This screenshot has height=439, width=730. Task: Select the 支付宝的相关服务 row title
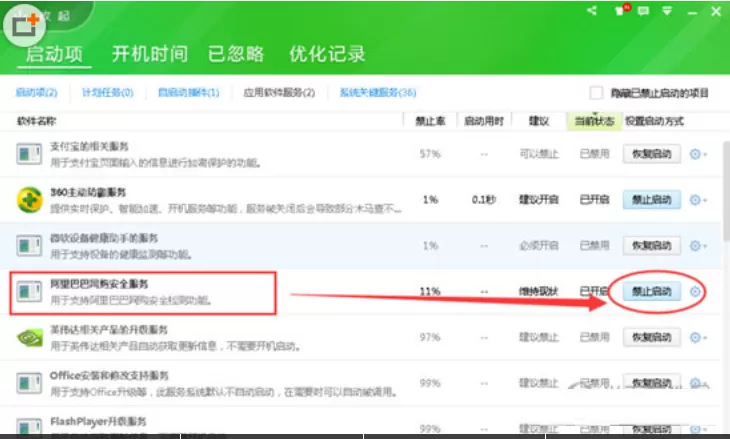89,146
